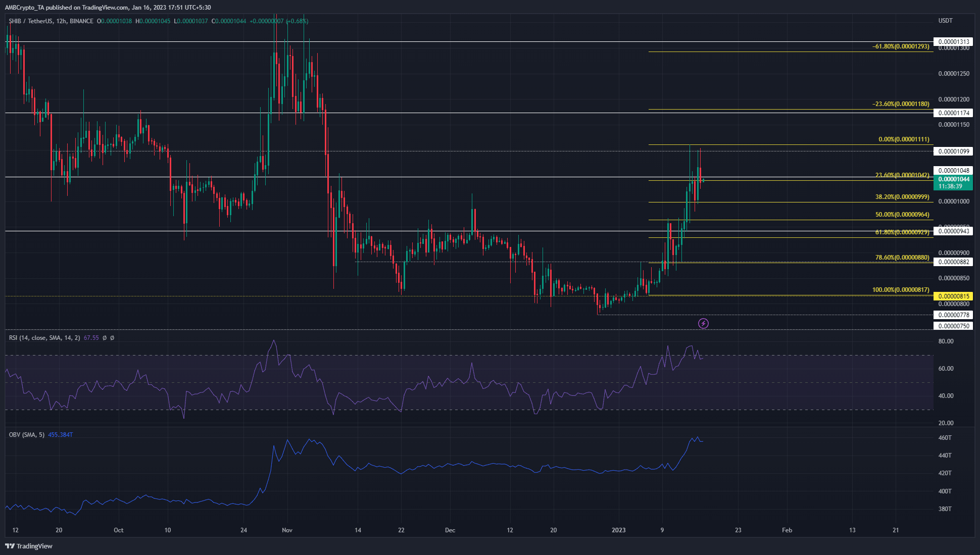The height and width of the screenshot is (555, 980).
Task: Click the RSI value 67.55
Action: pos(91,338)
